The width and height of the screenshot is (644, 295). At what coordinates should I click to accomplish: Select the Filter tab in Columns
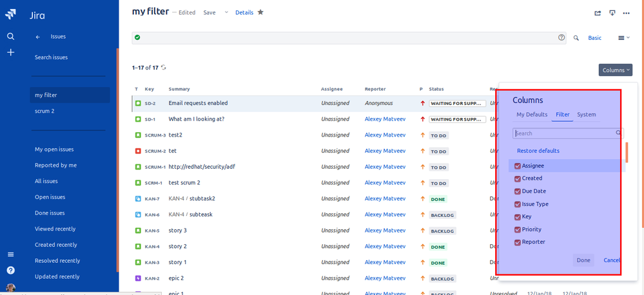click(x=562, y=115)
